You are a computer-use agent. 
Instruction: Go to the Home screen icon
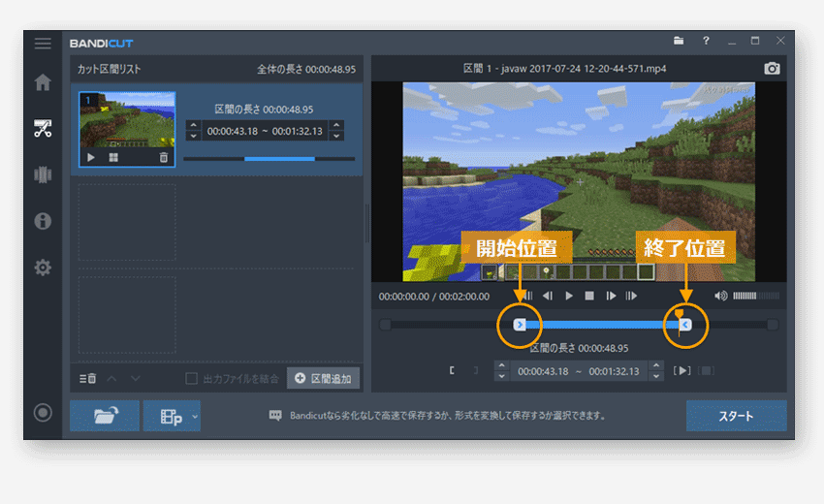43,82
